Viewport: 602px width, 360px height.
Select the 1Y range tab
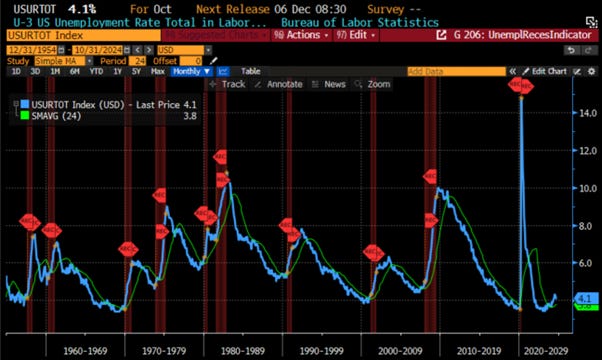tap(117, 71)
